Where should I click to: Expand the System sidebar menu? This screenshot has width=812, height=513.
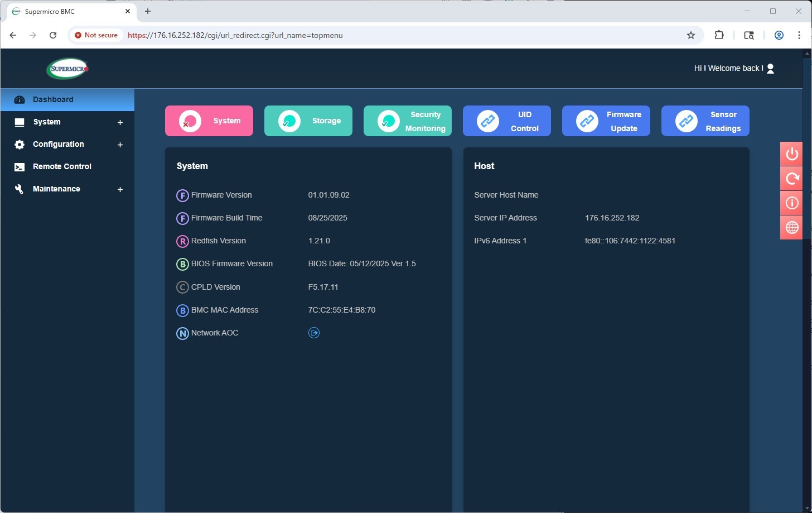pyautogui.click(x=119, y=122)
